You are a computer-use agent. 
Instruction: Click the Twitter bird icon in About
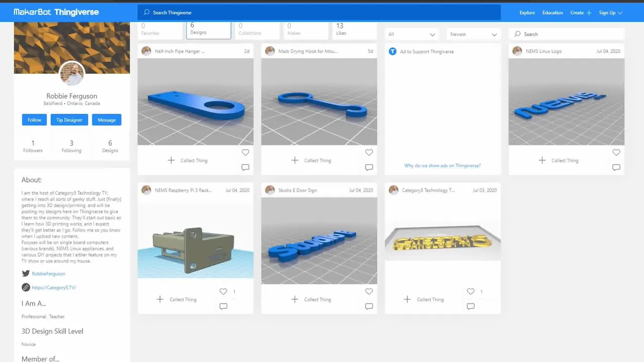(x=26, y=274)
